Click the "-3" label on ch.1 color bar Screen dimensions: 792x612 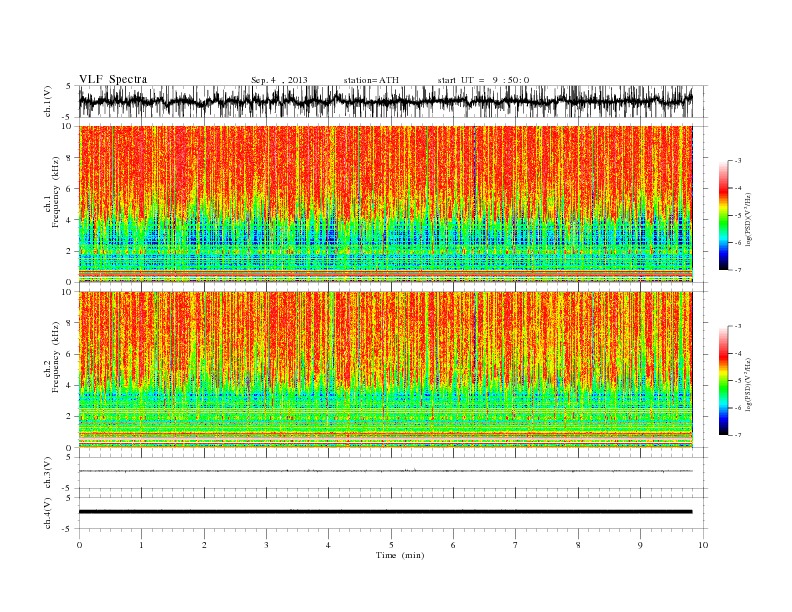(x=738, y=161)
